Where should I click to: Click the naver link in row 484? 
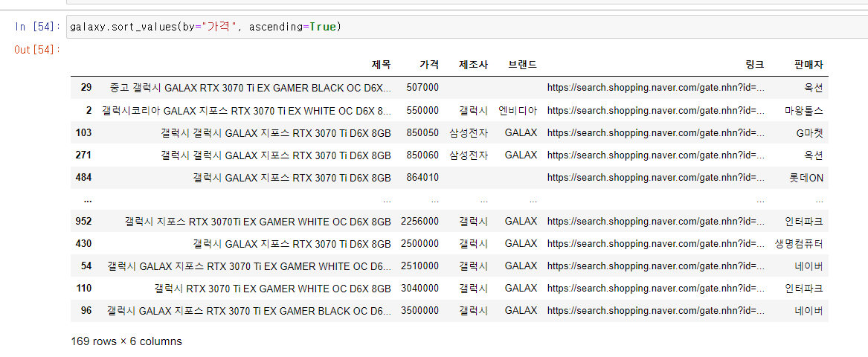coord(656,177)
